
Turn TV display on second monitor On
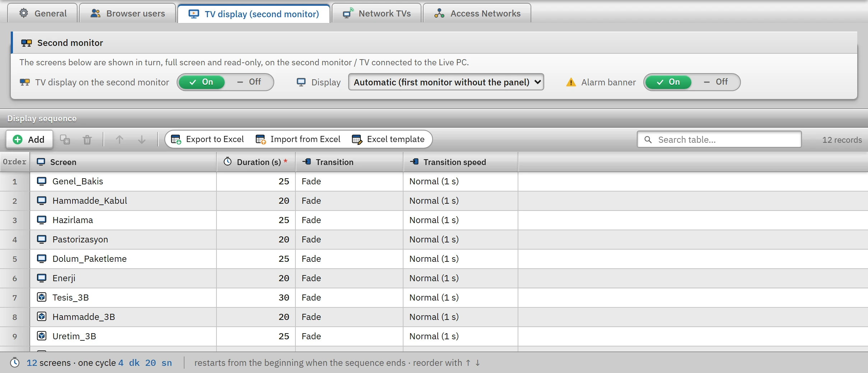[202, 82]
